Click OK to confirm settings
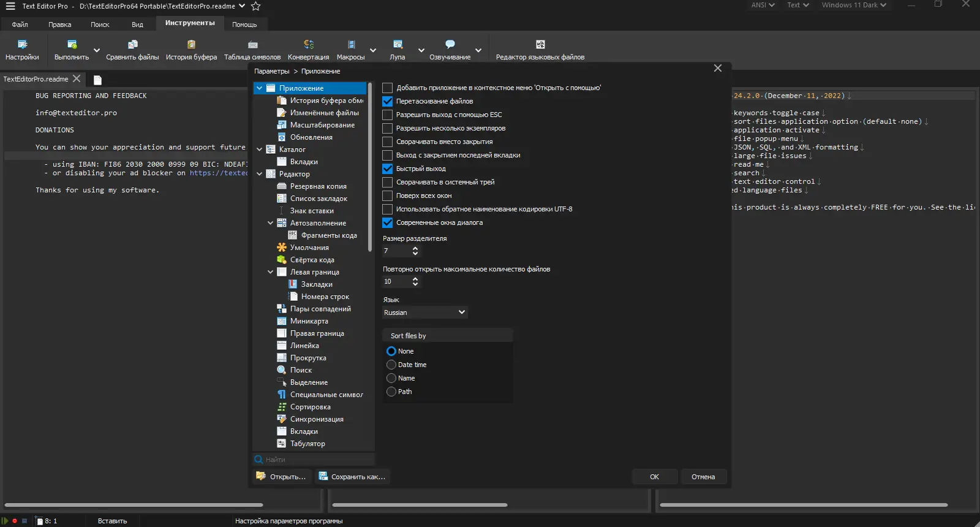The width and height of the screenshot is (980, 527). [655, 477]
